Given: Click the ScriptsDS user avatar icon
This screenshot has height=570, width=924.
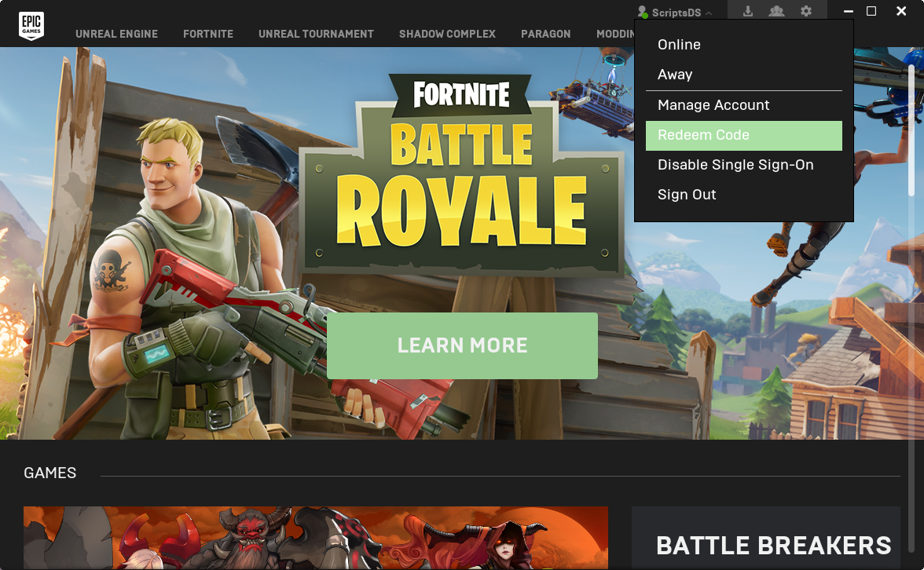Looking at the screenshot, I should pyautogui.click(x=643, y=12).
